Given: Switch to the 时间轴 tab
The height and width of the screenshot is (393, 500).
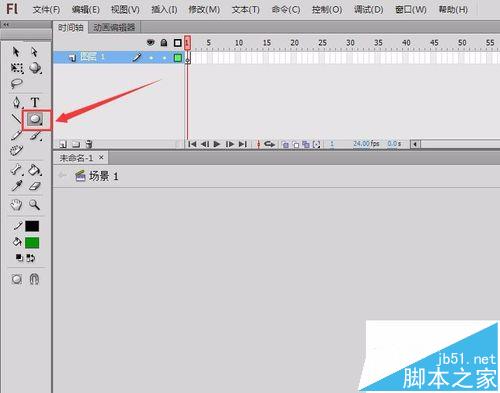Looking at the screenshot, I should pyautogui.click(x=70, y=27).
